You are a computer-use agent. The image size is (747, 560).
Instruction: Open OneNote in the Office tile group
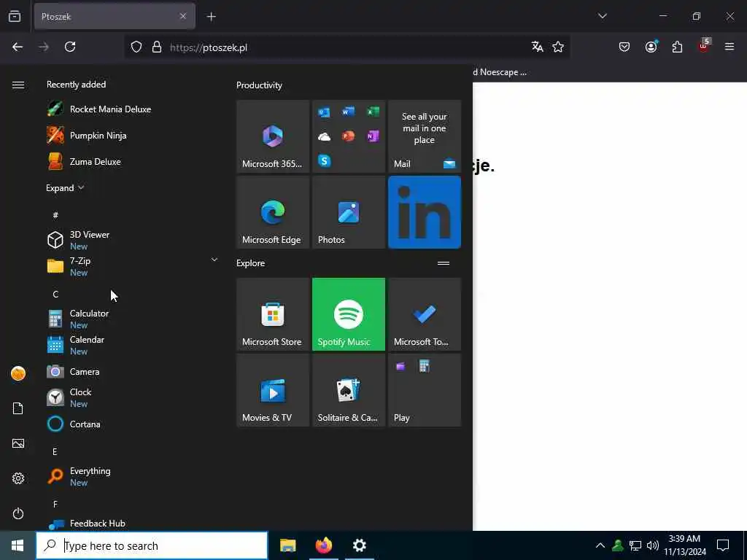(373, 136)
